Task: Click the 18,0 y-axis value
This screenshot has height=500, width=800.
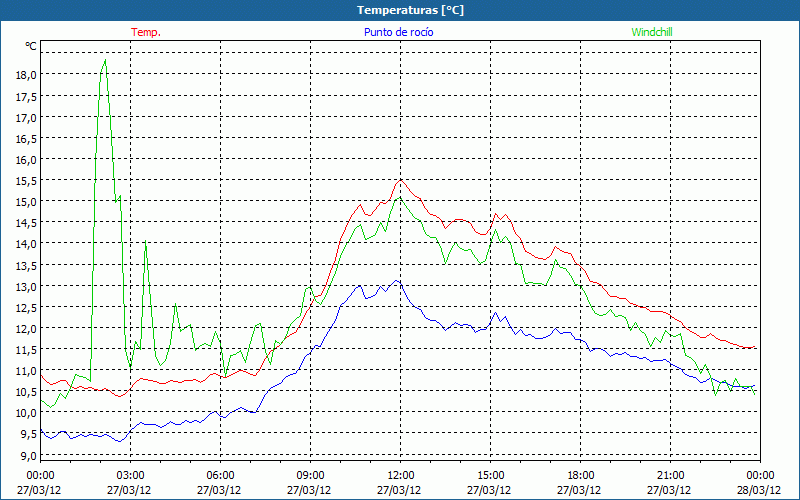Action: [x=27, y=75]
